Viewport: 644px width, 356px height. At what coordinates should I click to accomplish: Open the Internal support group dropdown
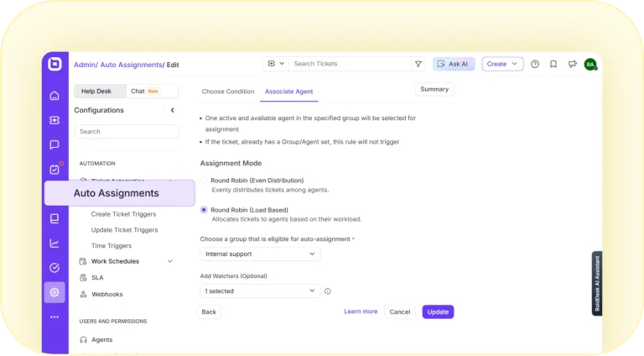pos(260,254)
